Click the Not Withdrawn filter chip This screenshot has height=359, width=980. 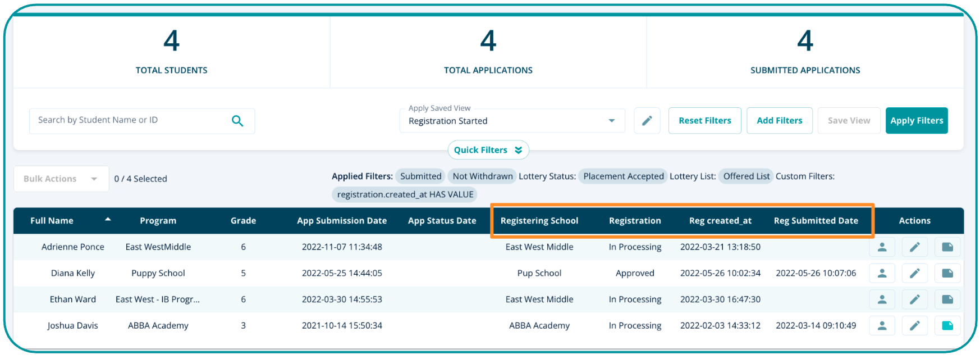coord(482,176)
